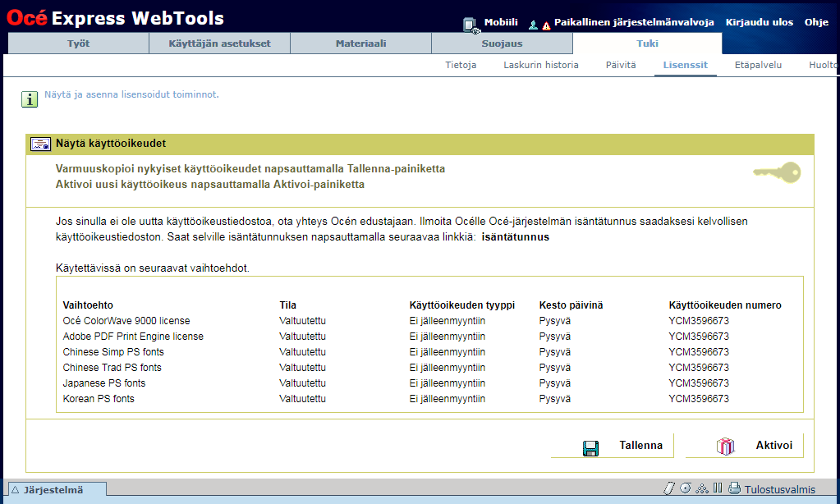Click Valtuutettu status for Océ ColorWave 9000
Screen dimensions: 840x504
click(302, 321)
